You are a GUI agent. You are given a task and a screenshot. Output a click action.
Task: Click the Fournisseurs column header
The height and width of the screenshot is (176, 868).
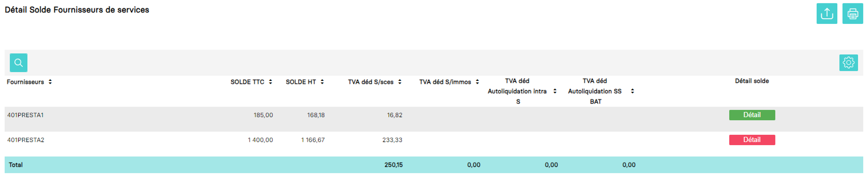(25, 82)
